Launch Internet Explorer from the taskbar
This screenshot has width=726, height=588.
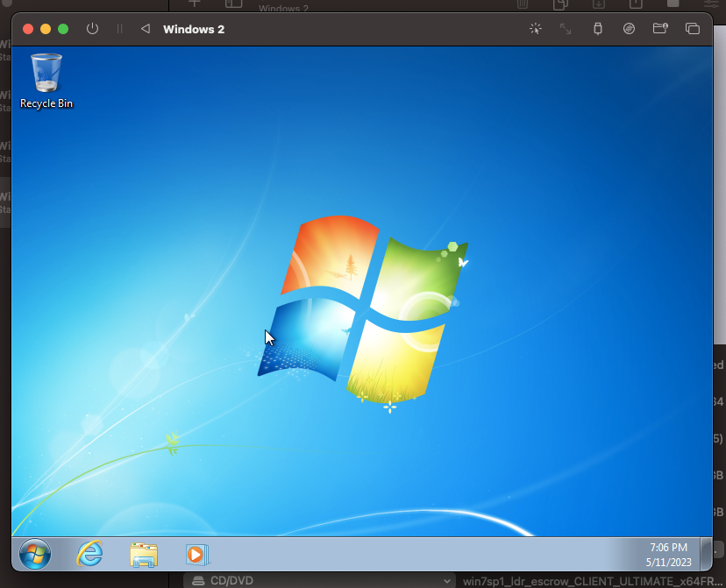click(x=89, y=554)
